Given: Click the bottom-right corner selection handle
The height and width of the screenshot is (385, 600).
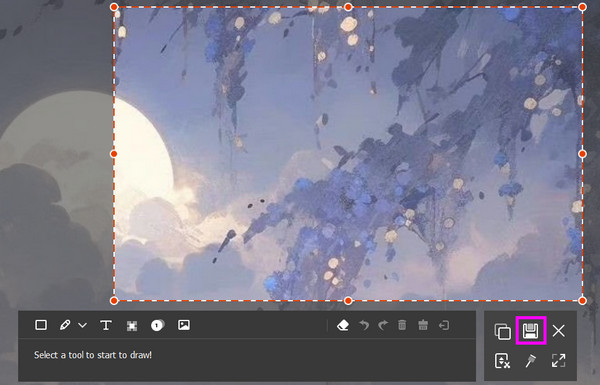Looking at the screenshot, I should coord(582,301).
